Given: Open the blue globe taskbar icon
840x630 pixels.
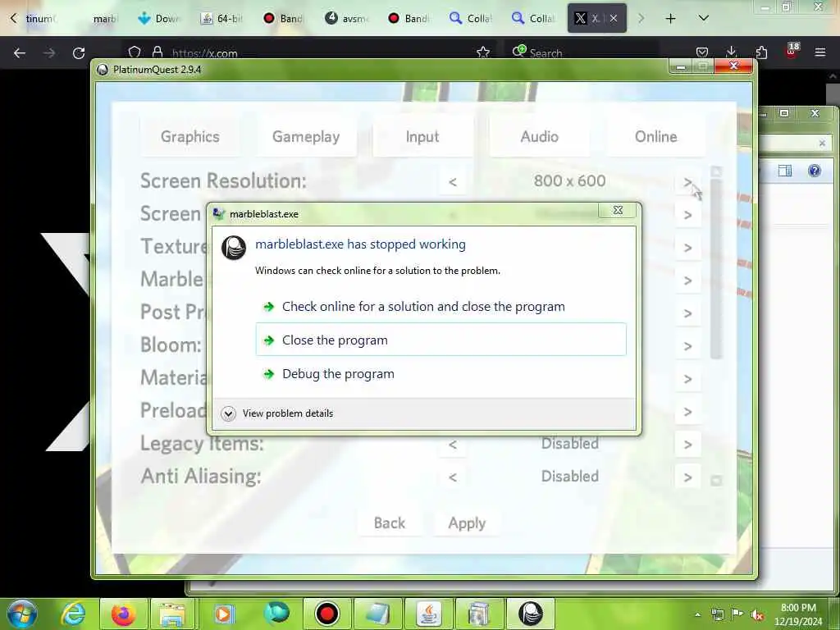Looking at the screenshot, I should 276,614.
